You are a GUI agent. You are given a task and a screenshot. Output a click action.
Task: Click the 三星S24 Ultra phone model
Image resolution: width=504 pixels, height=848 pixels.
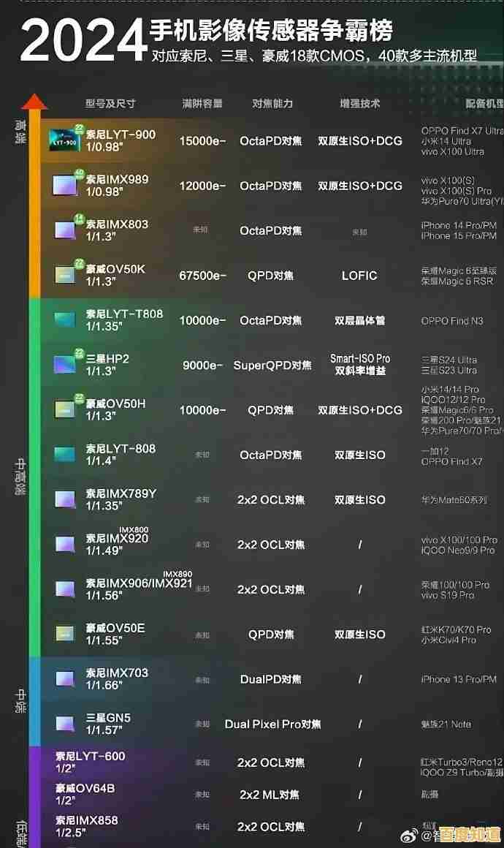pos(449,360)
